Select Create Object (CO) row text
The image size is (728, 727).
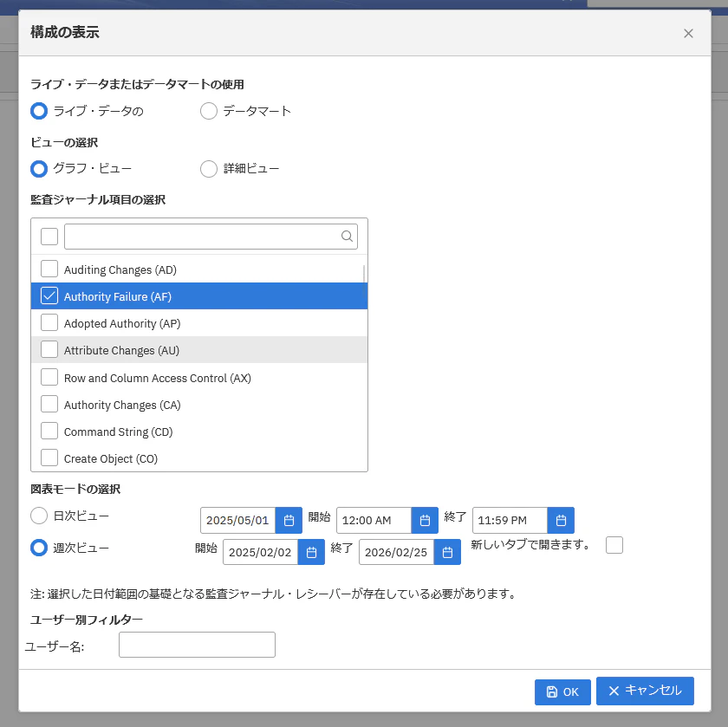point(111,459)
